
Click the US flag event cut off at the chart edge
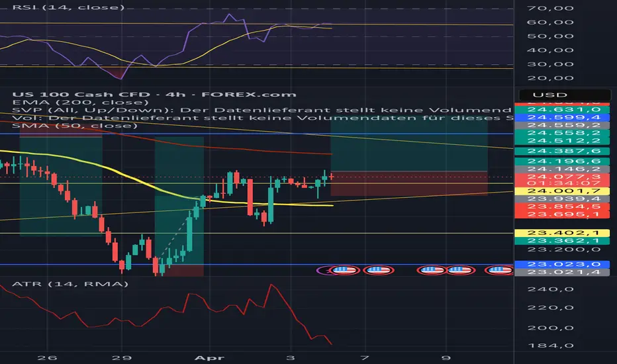(500, 270)
